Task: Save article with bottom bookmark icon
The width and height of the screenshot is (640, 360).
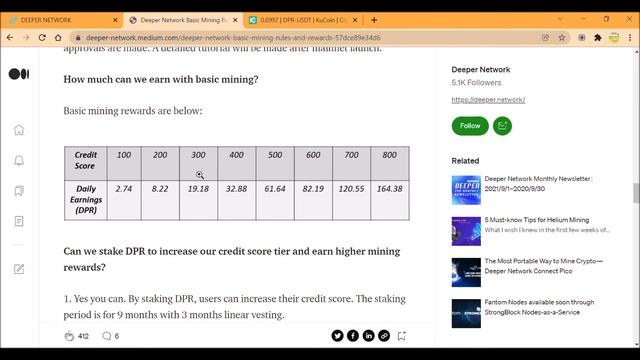Action: (x=402, y=336)
